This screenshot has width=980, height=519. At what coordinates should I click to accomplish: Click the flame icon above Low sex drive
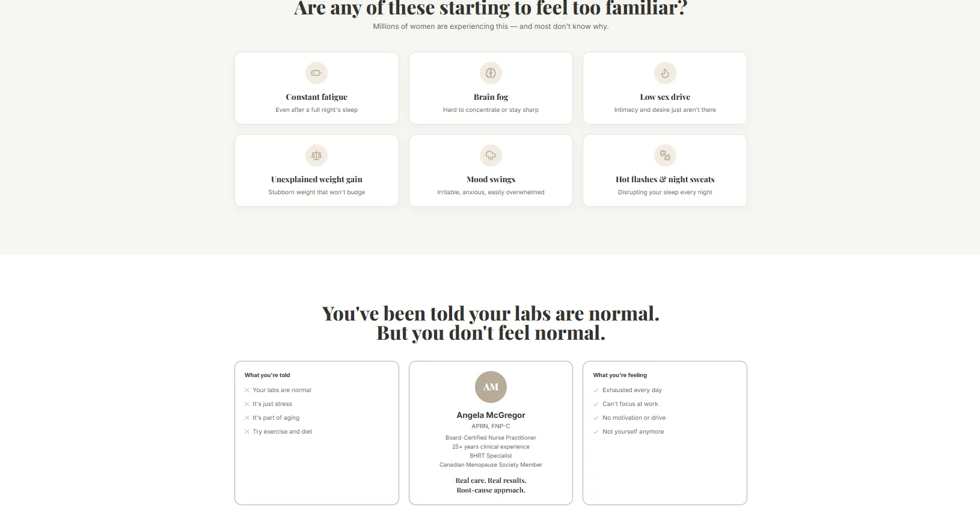coord(665,73)
